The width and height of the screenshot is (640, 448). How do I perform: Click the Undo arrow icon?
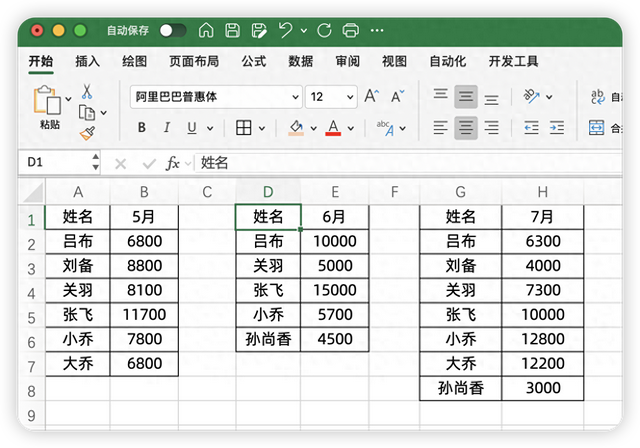point(287,31)
